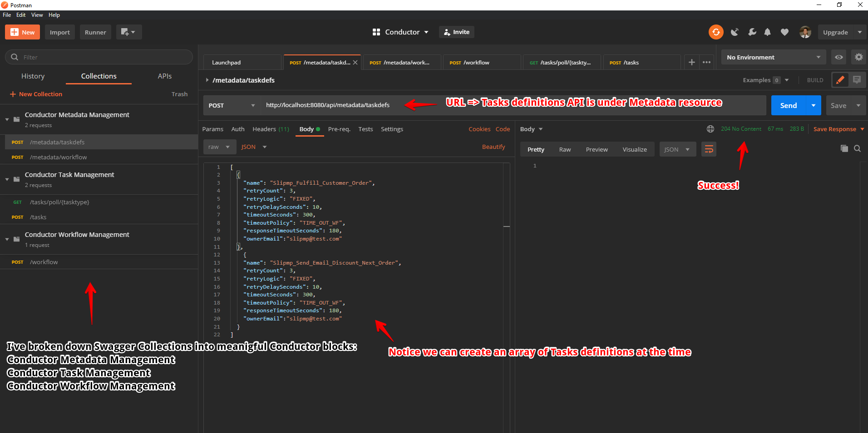The width and height of the screenshot is (868, 433).
Task: Open the satellite capture requests icon
Action: click(735, 32)
